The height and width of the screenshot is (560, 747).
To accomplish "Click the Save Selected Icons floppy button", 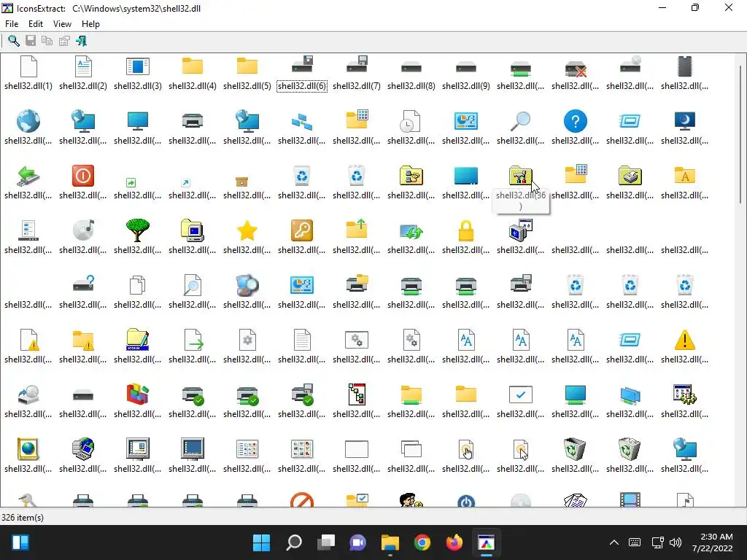I will (31, 41).
